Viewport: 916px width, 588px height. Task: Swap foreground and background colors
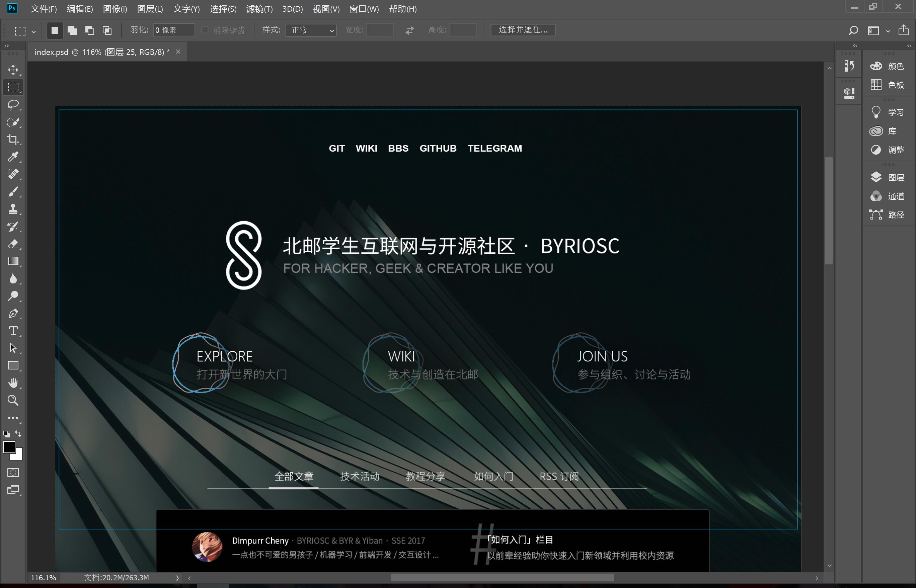pos(18,434)
